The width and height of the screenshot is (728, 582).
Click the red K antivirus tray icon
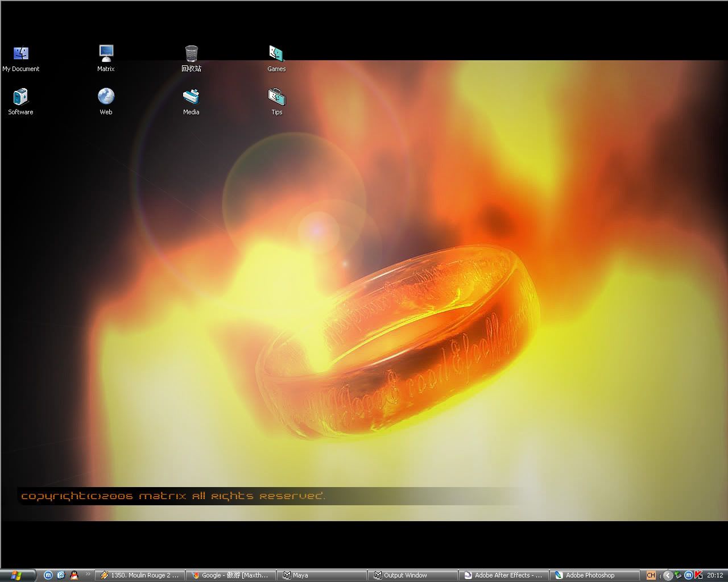click(x=698, y=575)
